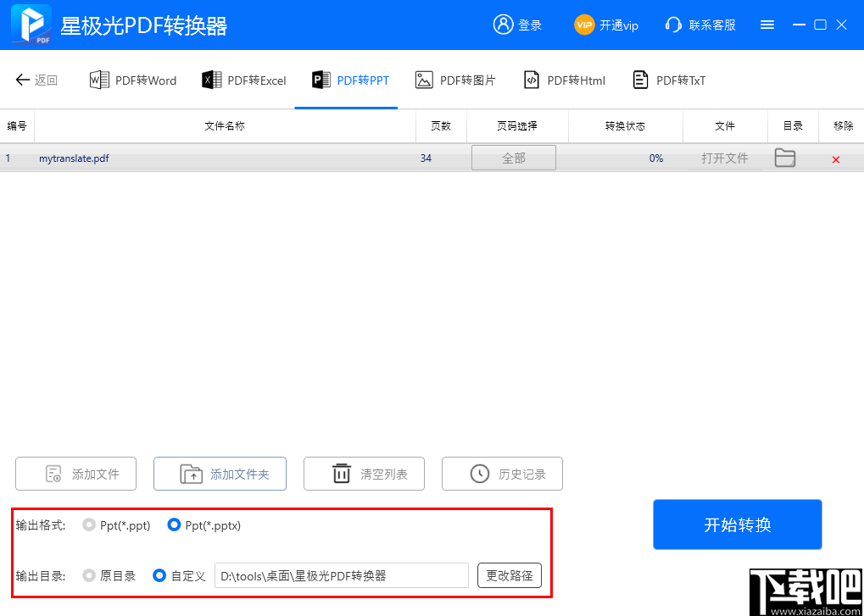Remove mytranslate.pdf using the red X icon
Screen dimensions: 864x616
pyautogui.click(x=835, y=158)
